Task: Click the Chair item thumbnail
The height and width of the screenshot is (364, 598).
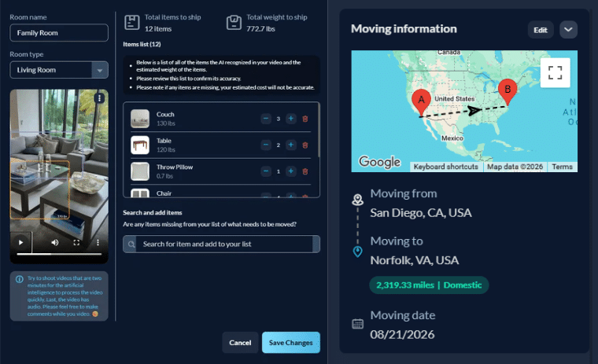Action: point(140,193)
